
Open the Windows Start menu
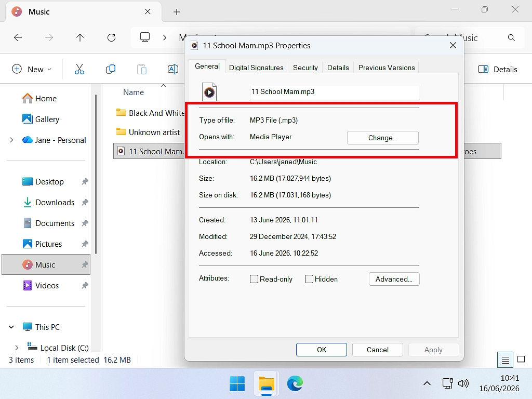pos(237,384)
